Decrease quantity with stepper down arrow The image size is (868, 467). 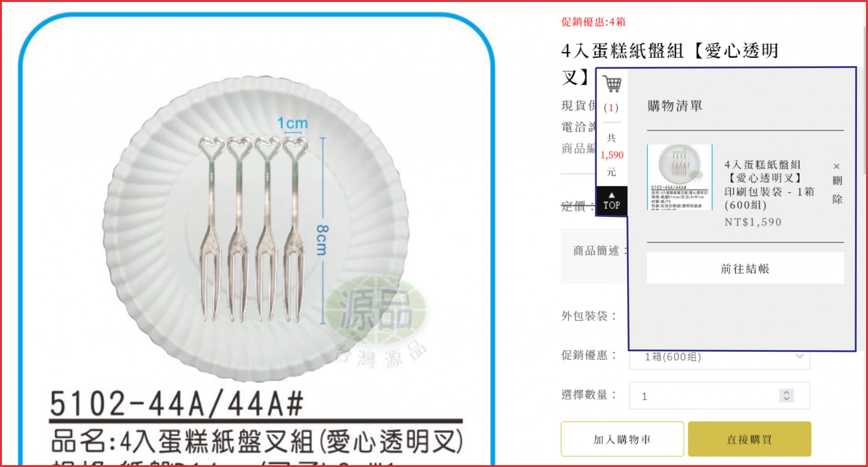(x=787, y=399)
